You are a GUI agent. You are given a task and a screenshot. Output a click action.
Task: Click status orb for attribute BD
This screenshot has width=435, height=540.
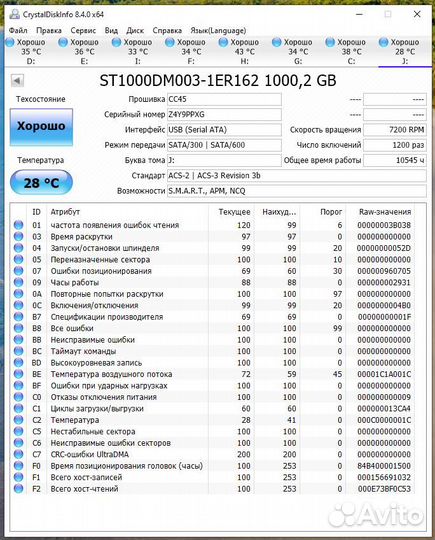click(x=19, y=363)
